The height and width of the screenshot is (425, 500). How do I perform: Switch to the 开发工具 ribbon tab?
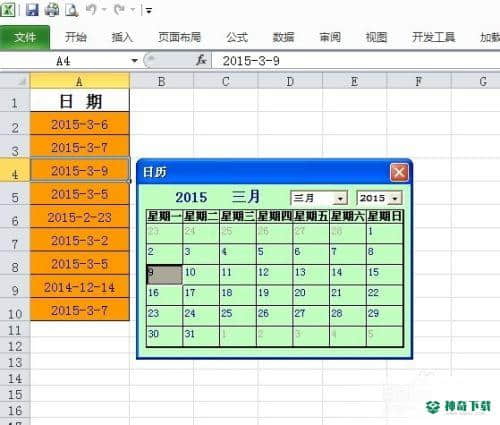(433, 37)
